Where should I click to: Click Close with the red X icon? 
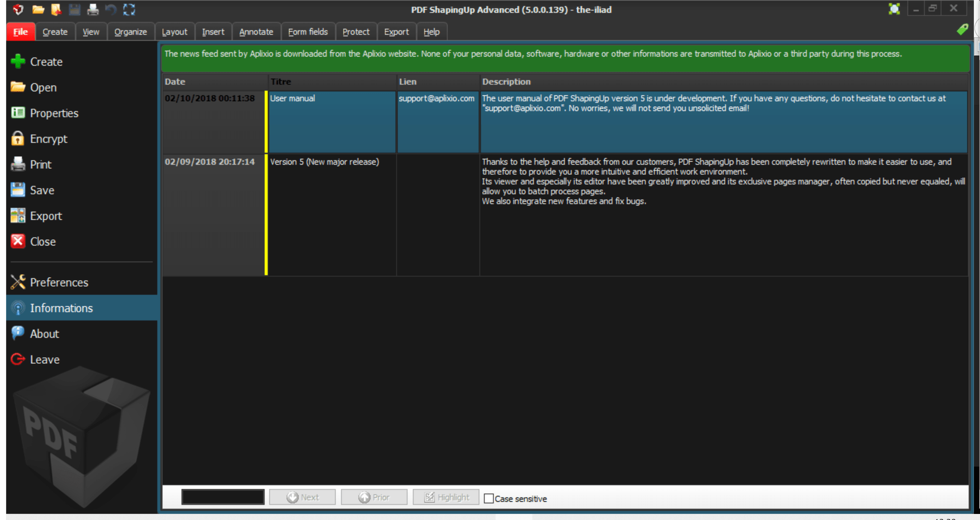point(82,241)
